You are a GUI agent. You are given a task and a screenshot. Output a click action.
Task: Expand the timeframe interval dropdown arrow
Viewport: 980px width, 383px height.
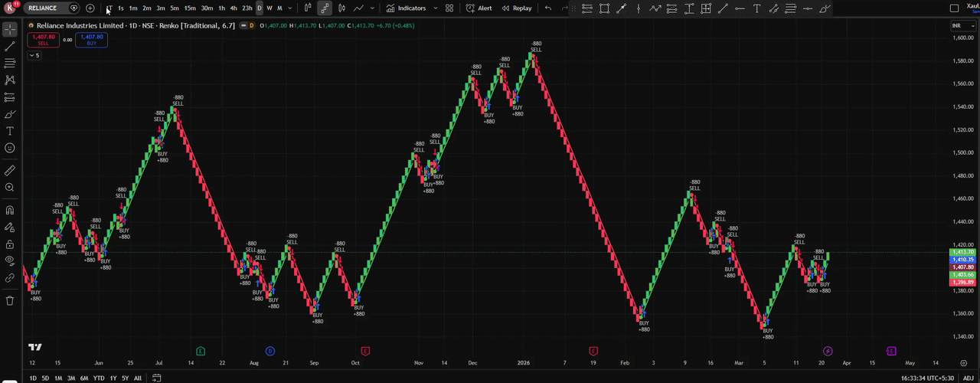[x=289, y=8]
